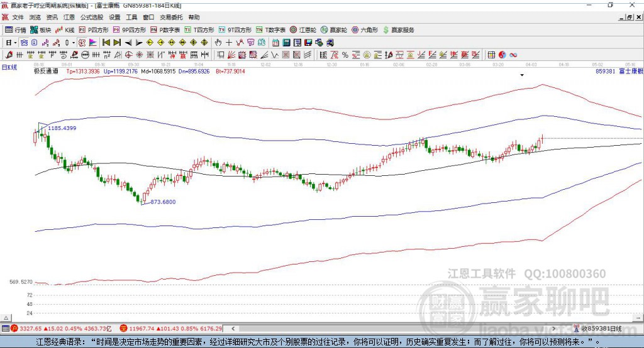Viewport: 644px width, 348px height.
Task: Open the calendar icon with 21
Action: pyautogui.click(x=275, y=43)
